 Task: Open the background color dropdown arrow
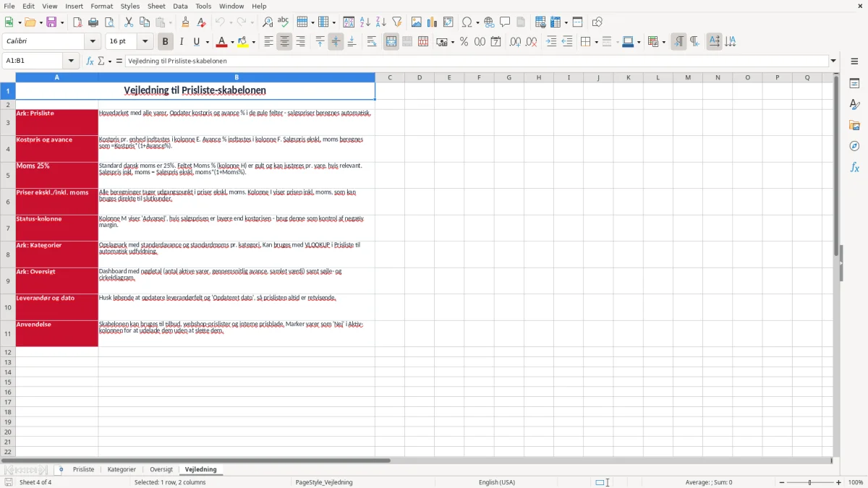tap(253, 42)
